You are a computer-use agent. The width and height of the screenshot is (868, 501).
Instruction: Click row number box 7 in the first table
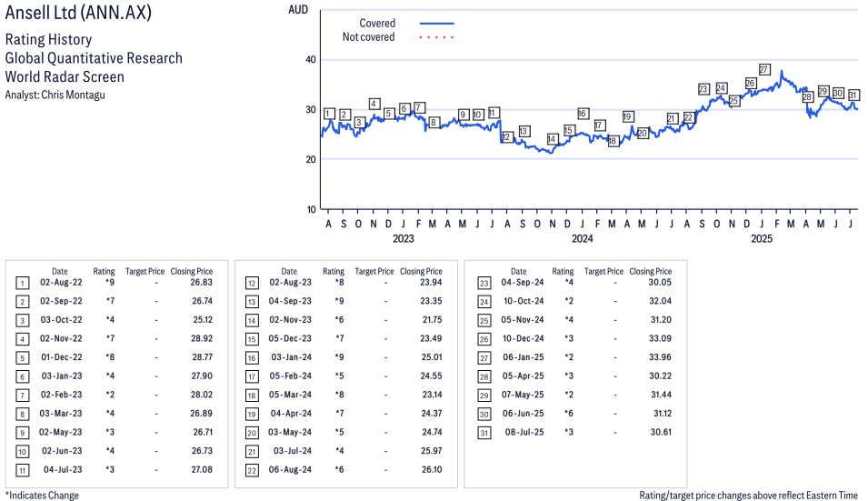point(22,396)
